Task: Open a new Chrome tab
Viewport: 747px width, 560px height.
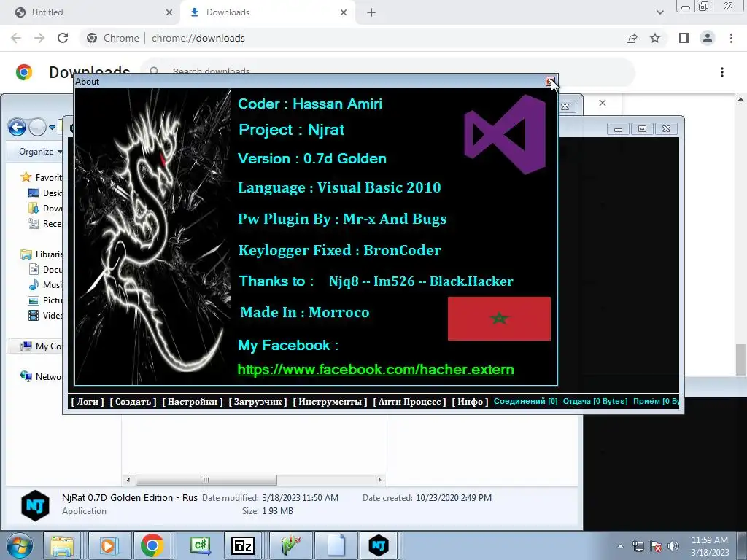Action: coord(371,12)
